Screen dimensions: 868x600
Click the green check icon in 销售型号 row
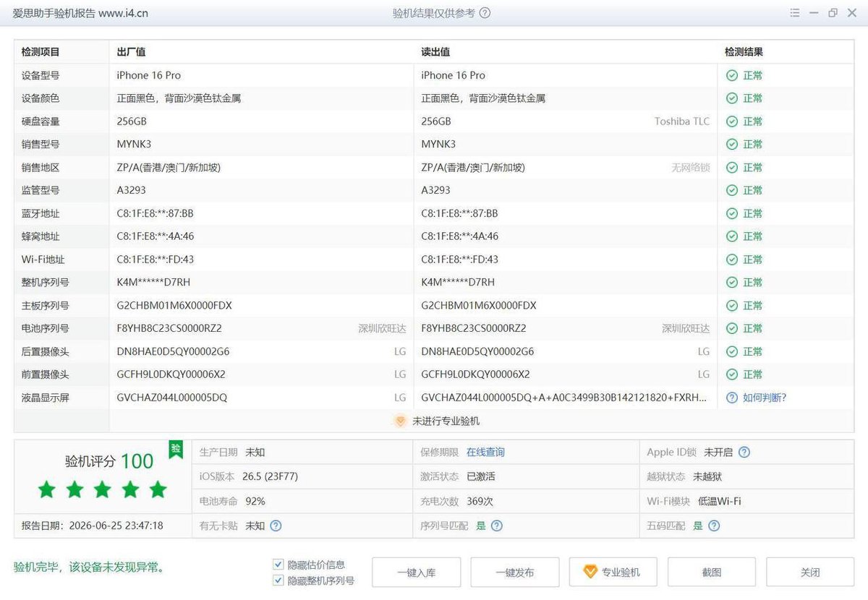coord(732,145)
